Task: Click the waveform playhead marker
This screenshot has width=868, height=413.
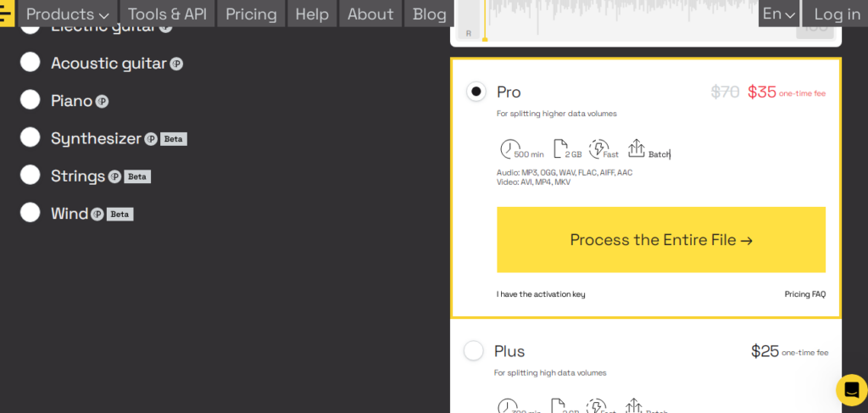Action: coord(485,38)
